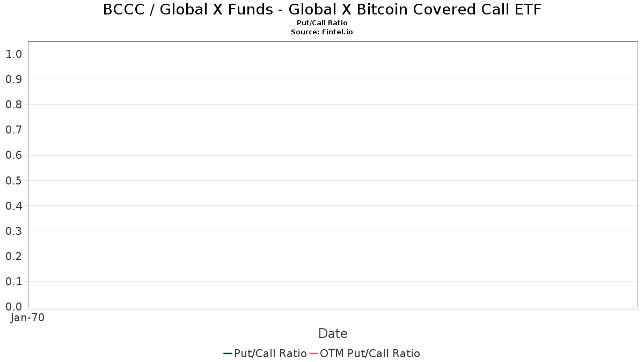Viewport: 644px width, 362px height.
Task: Click the Source: Fintel.io text
Action: 322,32
